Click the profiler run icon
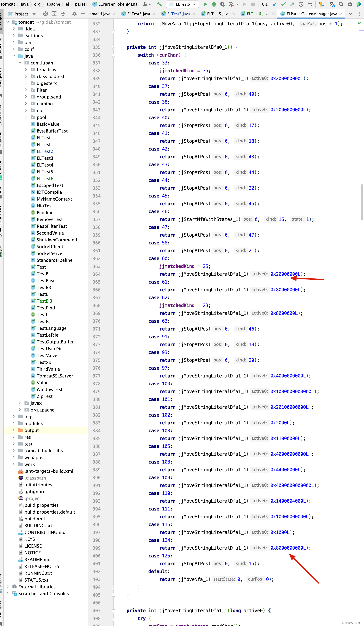 point(231,4)
